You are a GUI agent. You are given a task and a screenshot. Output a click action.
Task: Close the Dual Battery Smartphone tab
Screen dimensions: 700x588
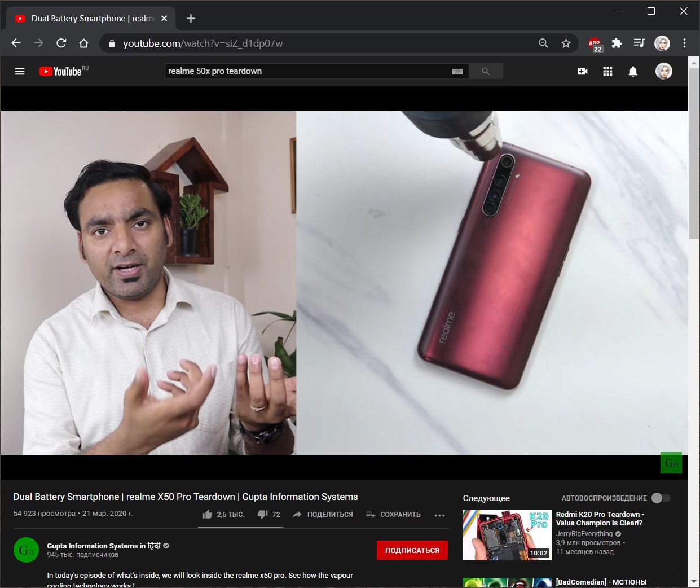164,19
